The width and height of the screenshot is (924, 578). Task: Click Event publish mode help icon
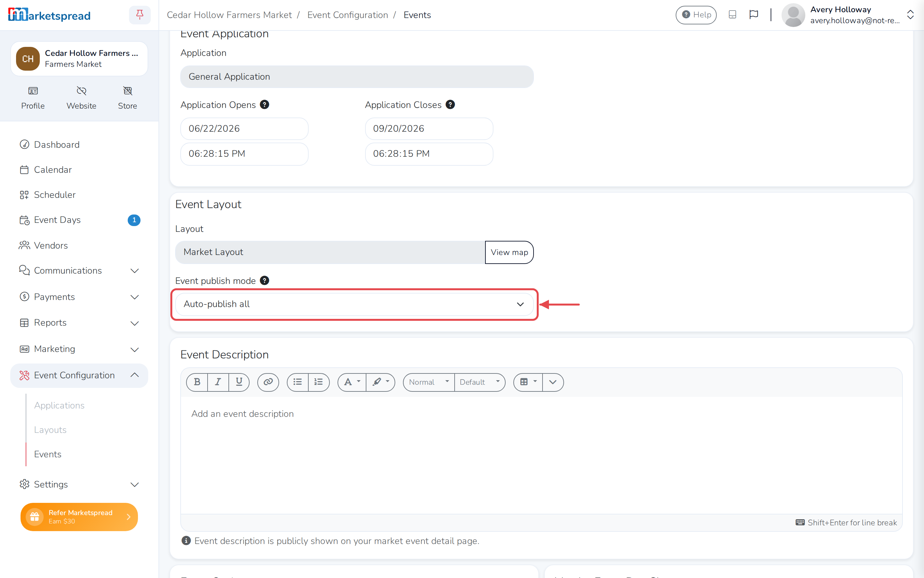coord(265,280)
